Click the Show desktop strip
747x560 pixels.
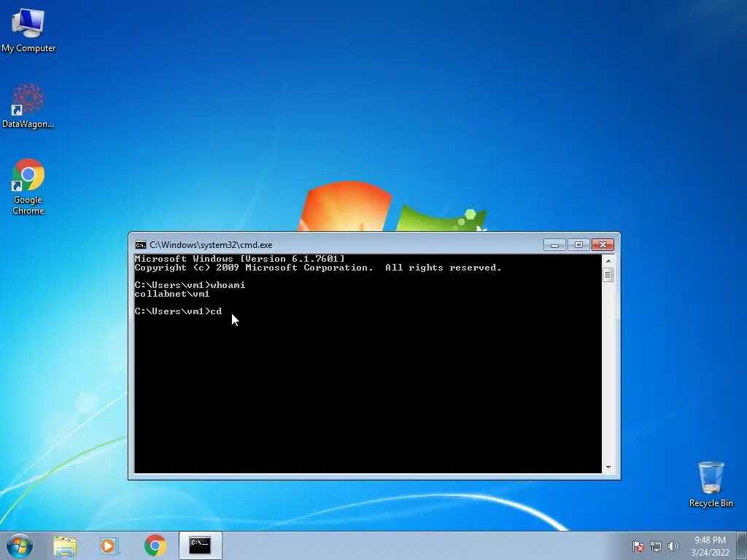pos(742,545)
